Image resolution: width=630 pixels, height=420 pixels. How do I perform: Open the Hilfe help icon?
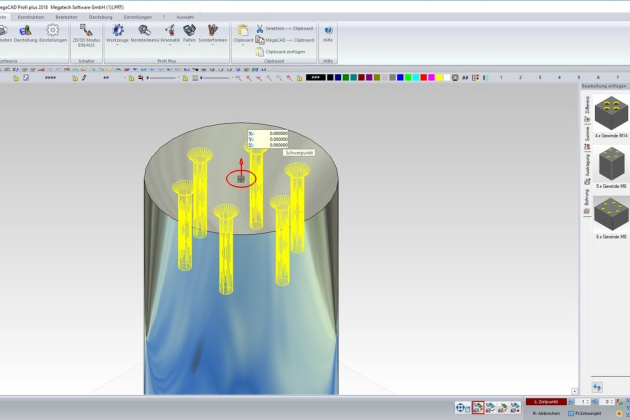[x=329, y=32]
